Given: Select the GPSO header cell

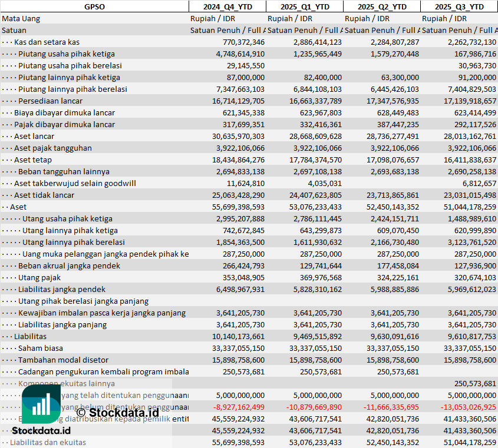Looking at the screenshot, I should tap(94, 6).
